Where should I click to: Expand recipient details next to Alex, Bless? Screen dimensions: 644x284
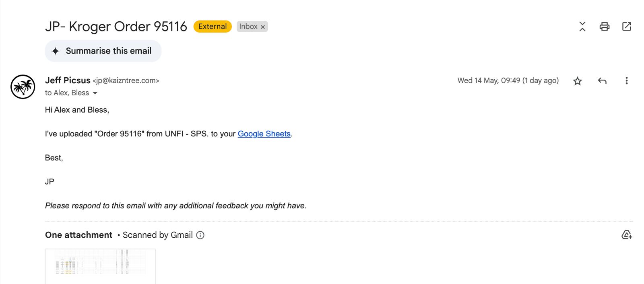coord(95,93)
